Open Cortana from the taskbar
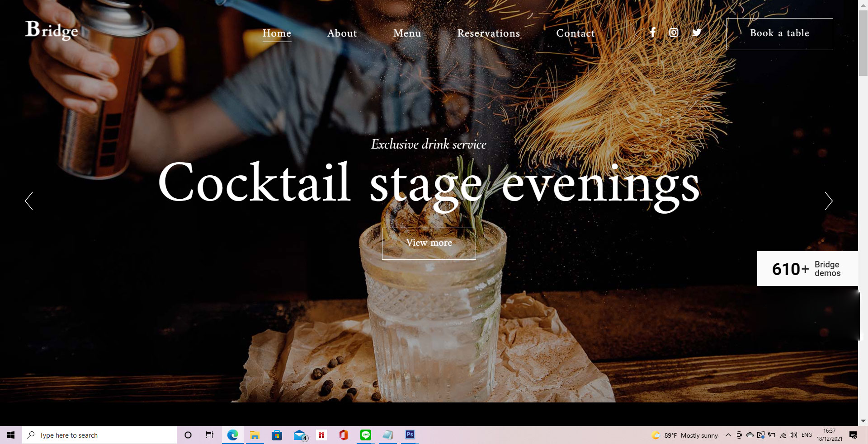This screenshot has height=444, width=868. coord(188,435)
